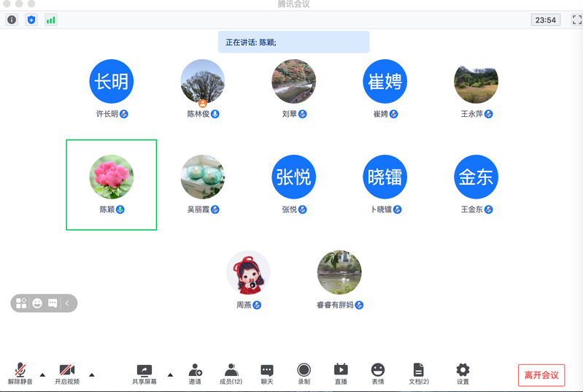This screenshot has height=392, width=583.
Task: Check the green network signal icon
Action: click(x=51, y=20)
